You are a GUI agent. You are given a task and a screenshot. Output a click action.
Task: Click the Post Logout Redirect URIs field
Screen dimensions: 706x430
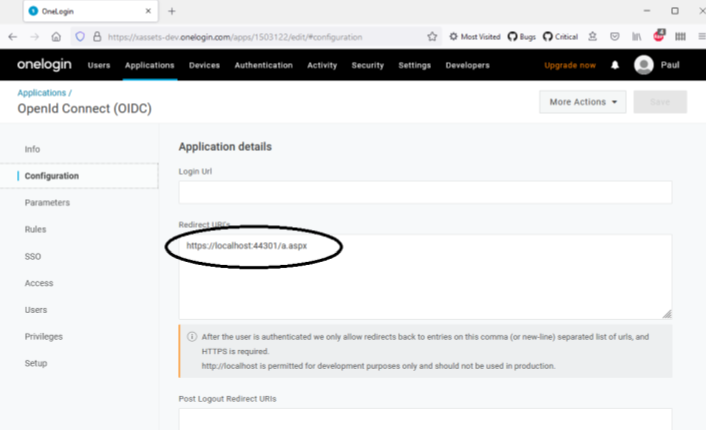[x=425, y=419]
